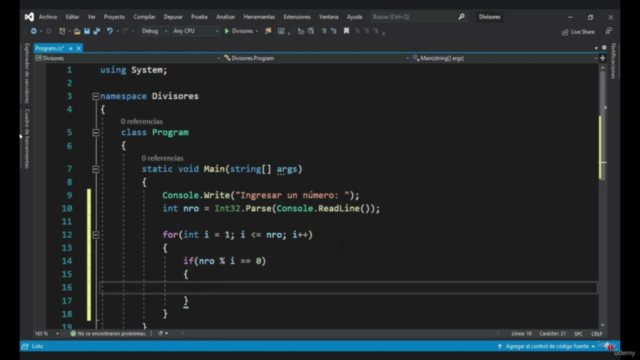
Task: Open the Depurar menu
Action: click(x=173, y=17)
